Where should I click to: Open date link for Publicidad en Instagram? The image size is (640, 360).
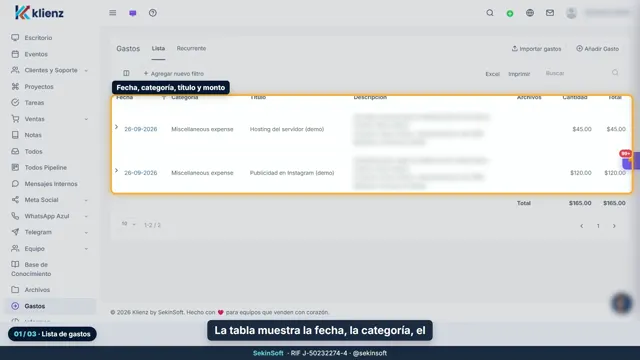coord(140,173)
